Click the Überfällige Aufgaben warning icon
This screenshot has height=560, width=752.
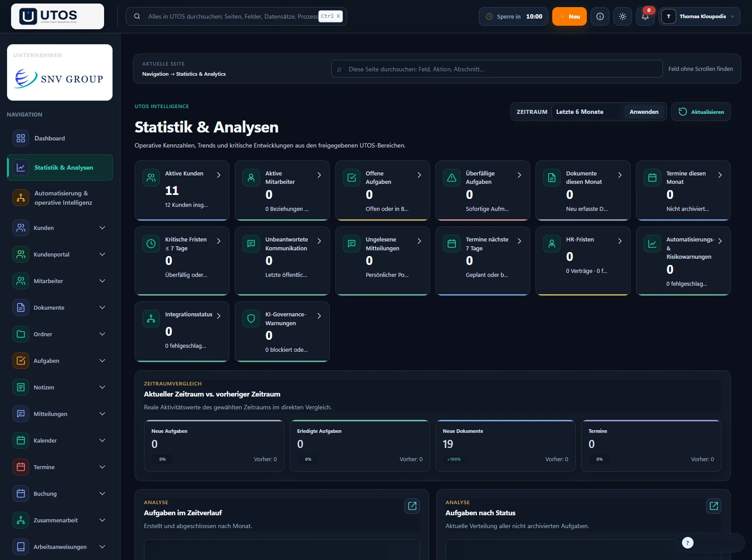(x=452, y=178)
